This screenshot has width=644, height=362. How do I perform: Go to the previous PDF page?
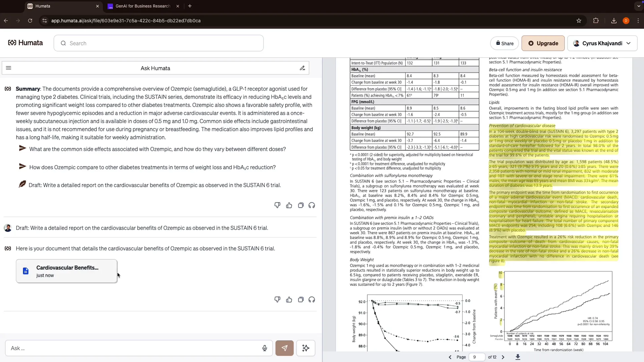pyautogui.click(x=450, y=357)
